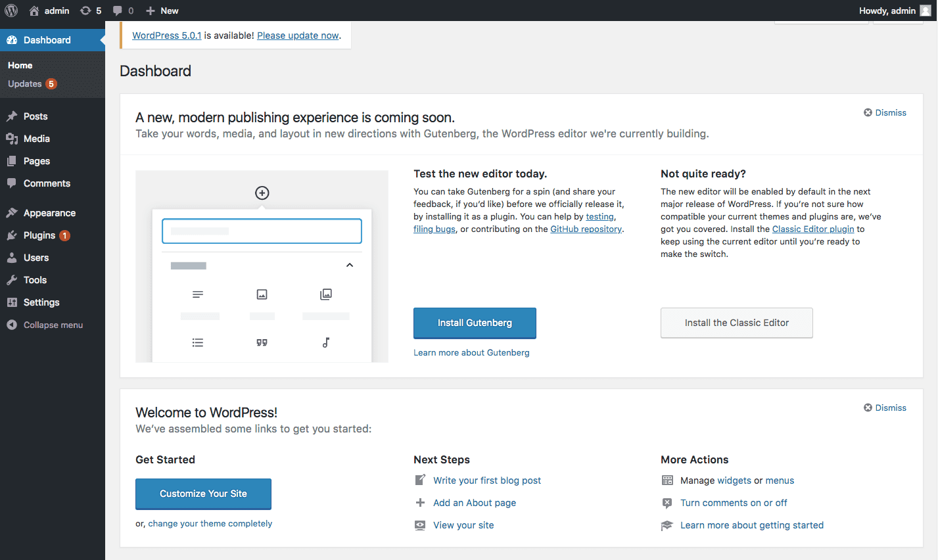Dismiss the Welcome to WordPress panel
Viewport: 938px width, 560px height.
click(x=885, y=408)
